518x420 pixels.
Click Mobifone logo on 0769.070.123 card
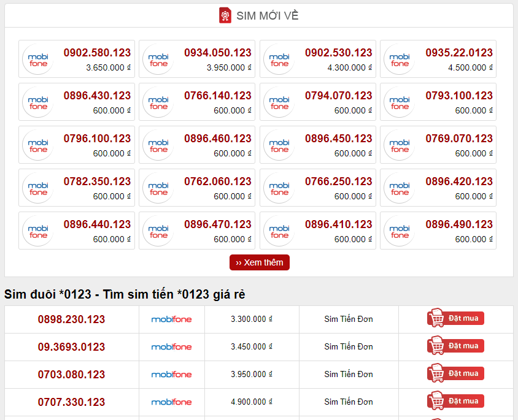[400, 145]
